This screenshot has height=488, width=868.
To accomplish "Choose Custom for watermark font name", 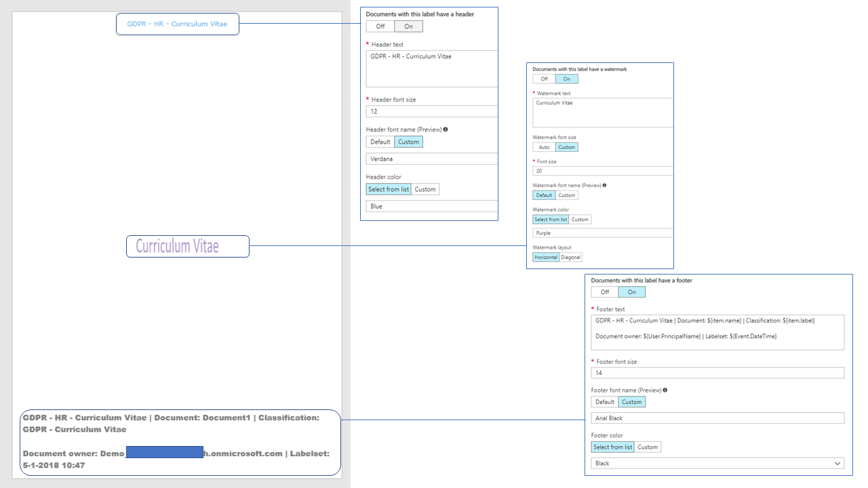I will click(x=566, y=195).
